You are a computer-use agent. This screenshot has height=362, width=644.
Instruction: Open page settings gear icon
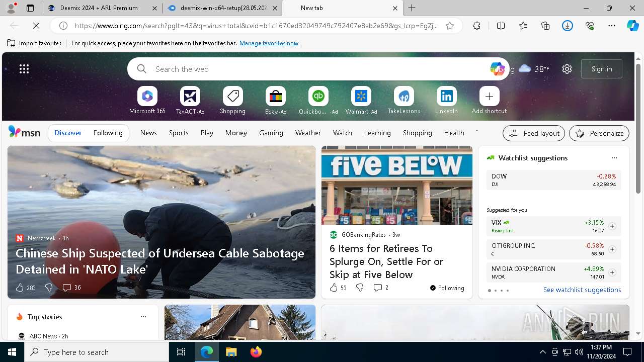point(567,69)
